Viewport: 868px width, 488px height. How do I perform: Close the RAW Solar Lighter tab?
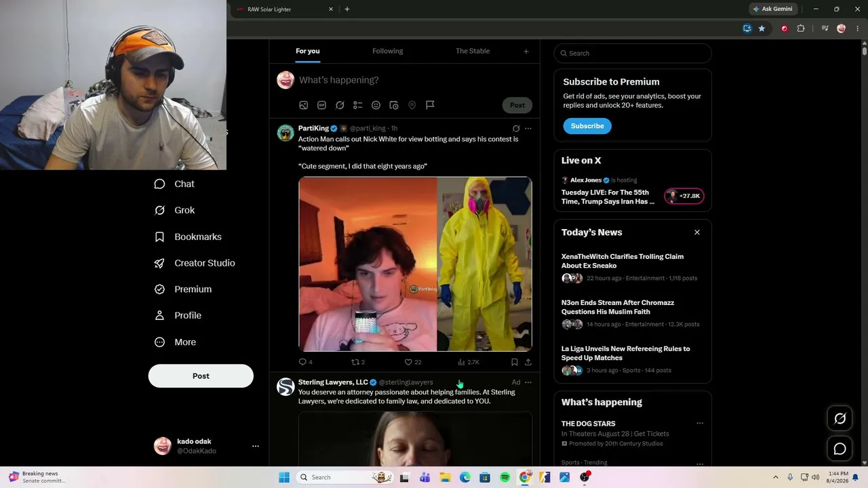[x=331, y=9]
